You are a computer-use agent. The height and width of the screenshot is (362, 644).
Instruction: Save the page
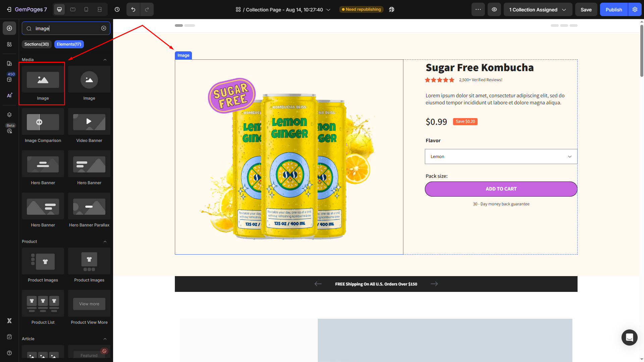(x=586, y=9)
